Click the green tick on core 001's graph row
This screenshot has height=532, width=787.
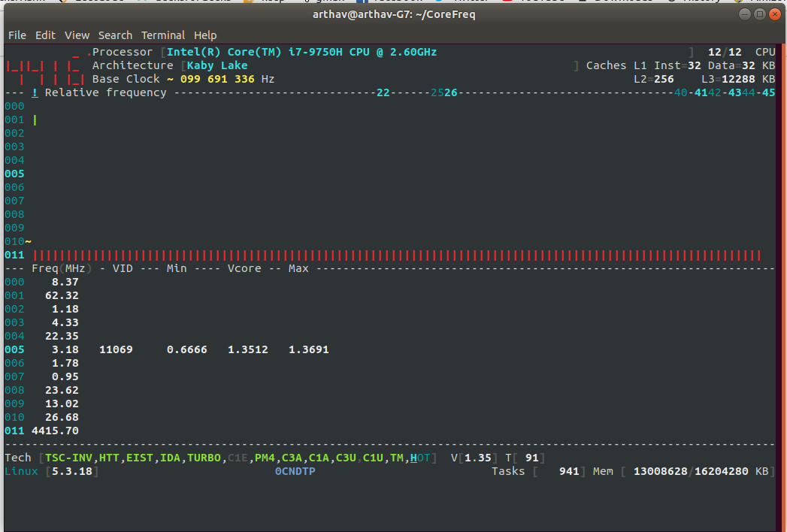(35, 119)
